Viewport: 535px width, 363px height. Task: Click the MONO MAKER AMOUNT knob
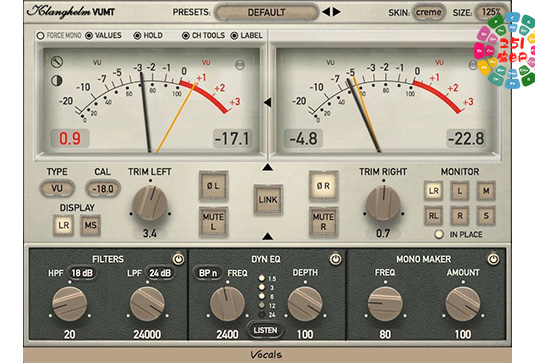coord(463,304)
